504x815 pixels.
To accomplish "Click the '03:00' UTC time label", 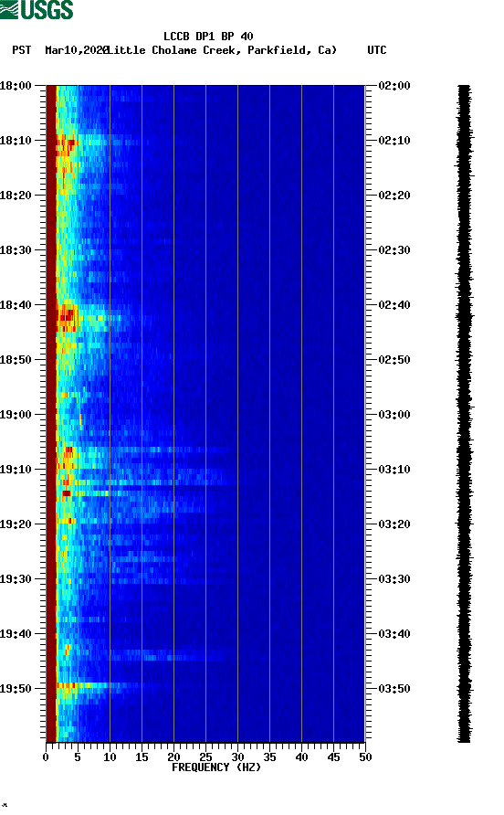I will tap(394, 415).
